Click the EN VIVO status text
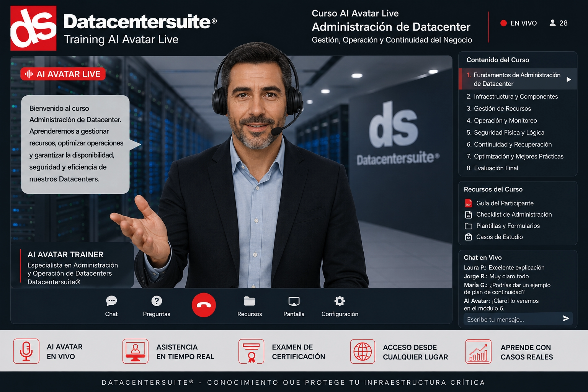This screenshot has height=392, width=588. (x=524, y=23)
